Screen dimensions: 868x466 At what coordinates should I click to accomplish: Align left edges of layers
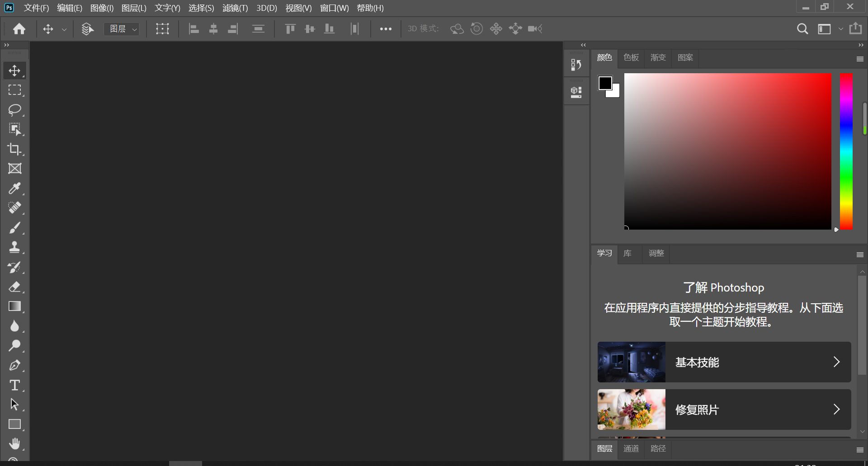coord(194,29)
